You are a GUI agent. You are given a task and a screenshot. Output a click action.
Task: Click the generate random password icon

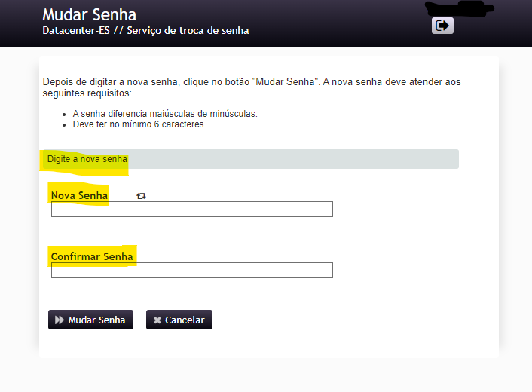141,196
